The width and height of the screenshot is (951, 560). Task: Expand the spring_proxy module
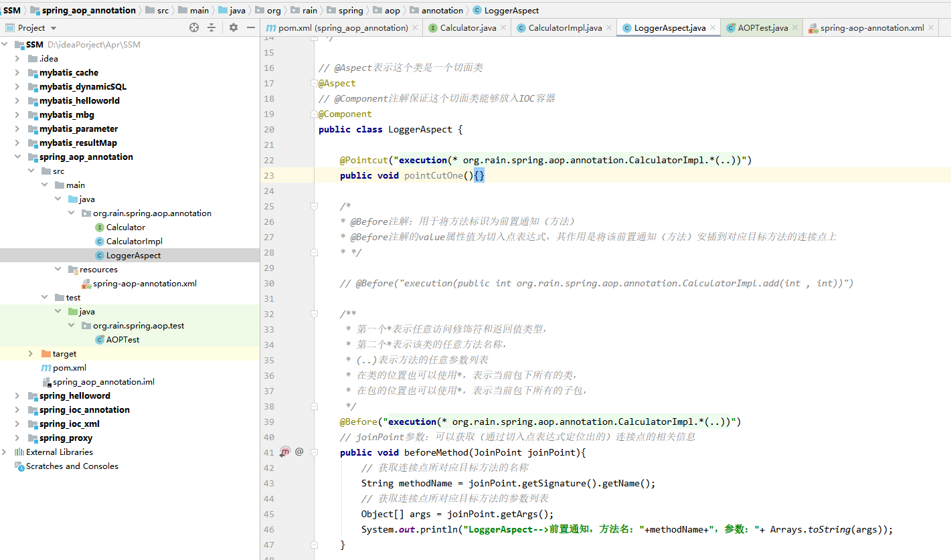point(18,438)
